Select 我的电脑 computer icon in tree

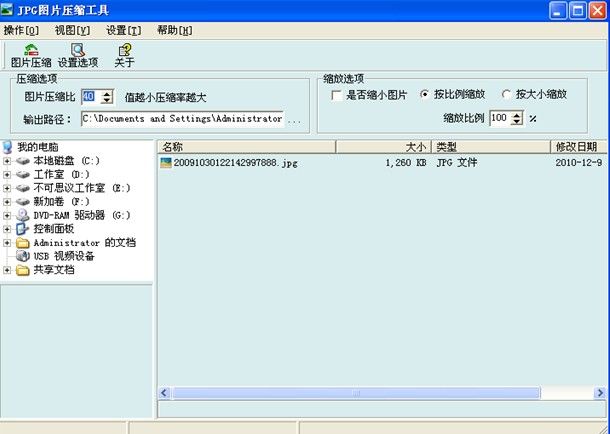click(x=7, y=147)
